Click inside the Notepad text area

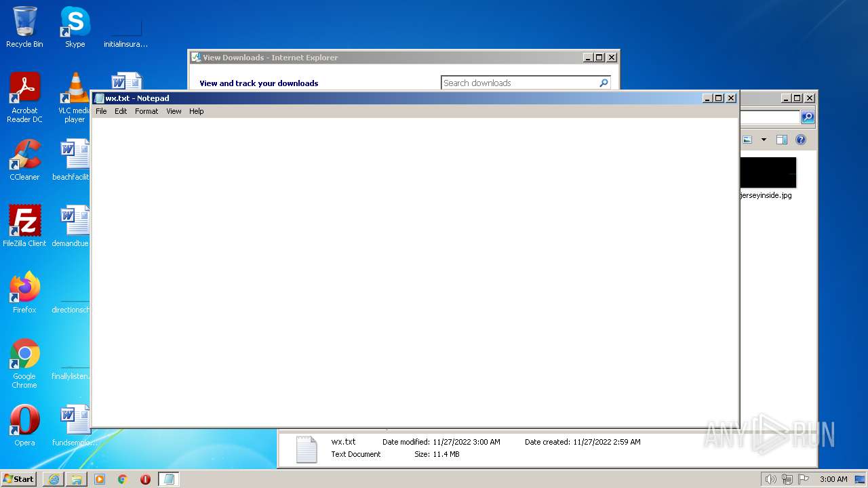pyautogui.click(x=414, y=272)
